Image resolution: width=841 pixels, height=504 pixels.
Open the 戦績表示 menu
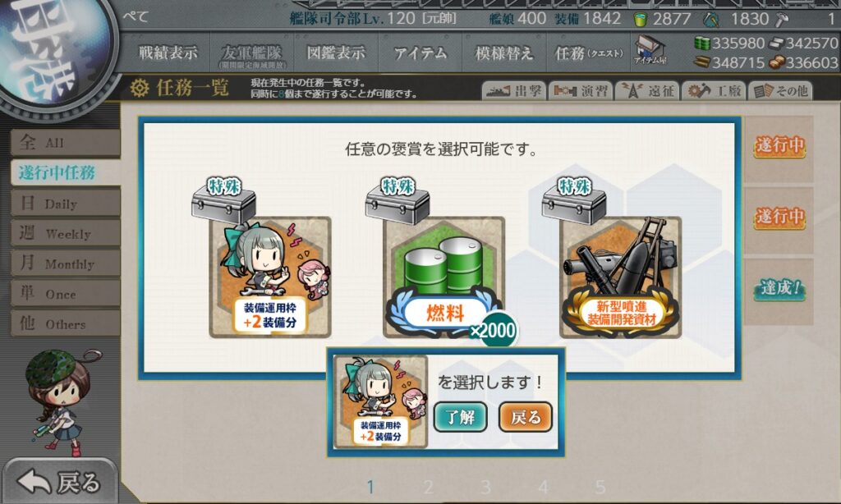pyautogui.click(x=168, y=53)
